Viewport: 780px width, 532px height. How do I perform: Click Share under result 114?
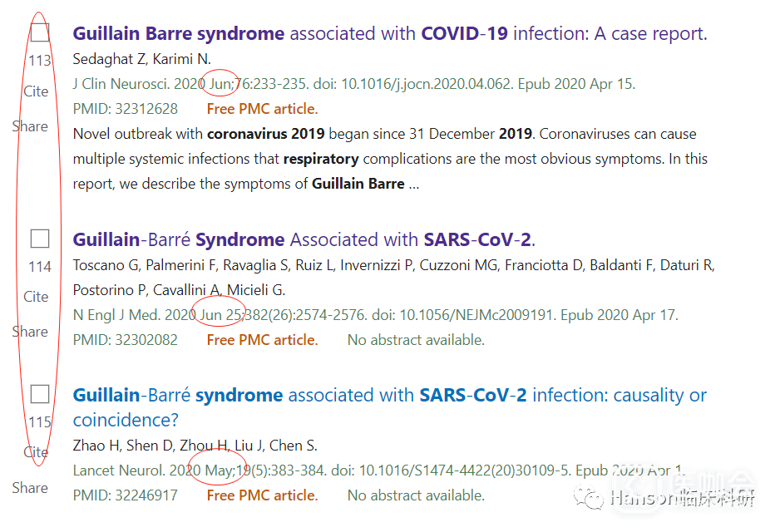[x=30, y=332]
